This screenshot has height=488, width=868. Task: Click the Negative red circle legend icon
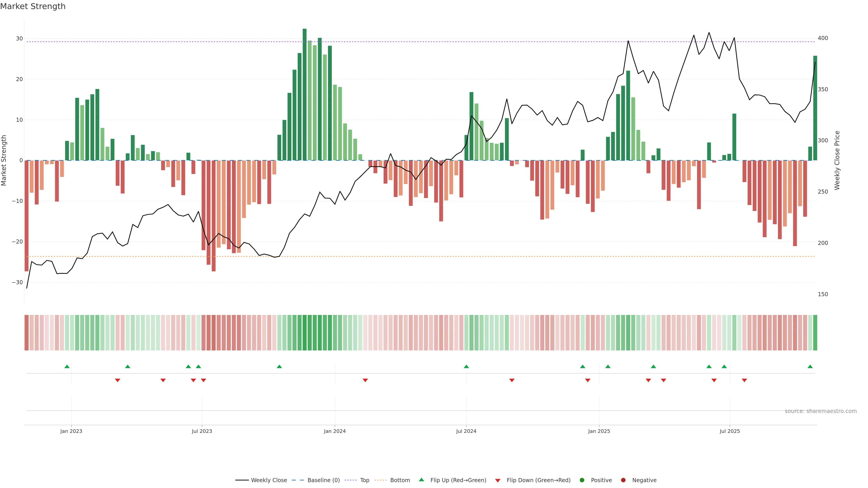click(x=623, y=480)
